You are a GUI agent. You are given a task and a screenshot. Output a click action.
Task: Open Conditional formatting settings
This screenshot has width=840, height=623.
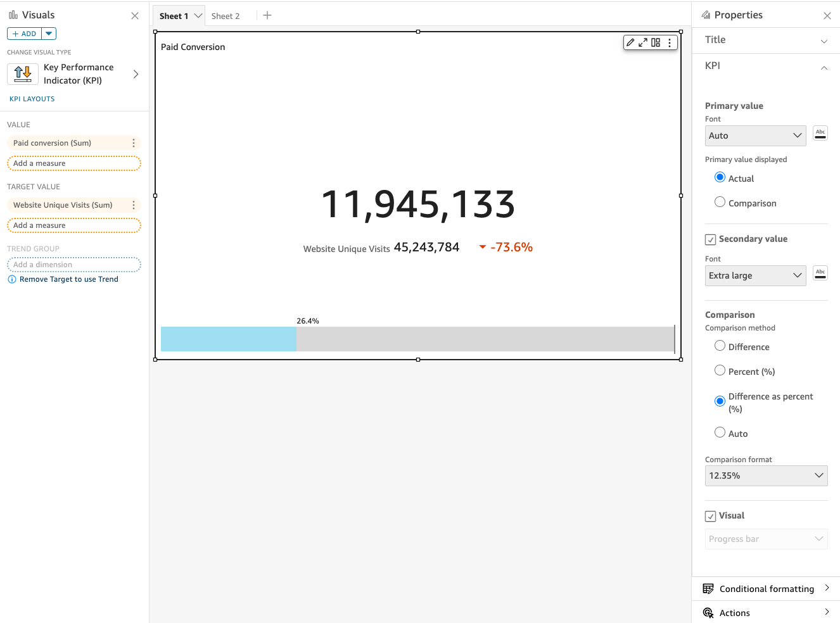point(766,588)
